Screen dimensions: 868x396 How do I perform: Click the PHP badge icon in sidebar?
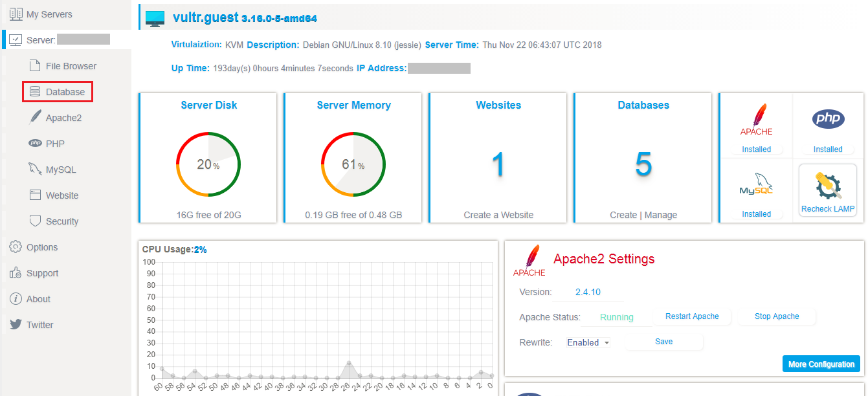pos(35,143)
